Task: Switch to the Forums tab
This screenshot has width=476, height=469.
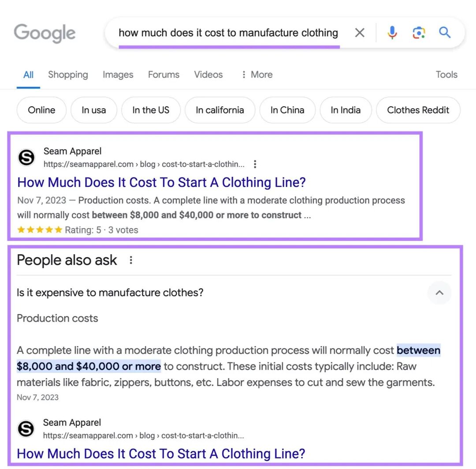Action: (x=164, y=75)
